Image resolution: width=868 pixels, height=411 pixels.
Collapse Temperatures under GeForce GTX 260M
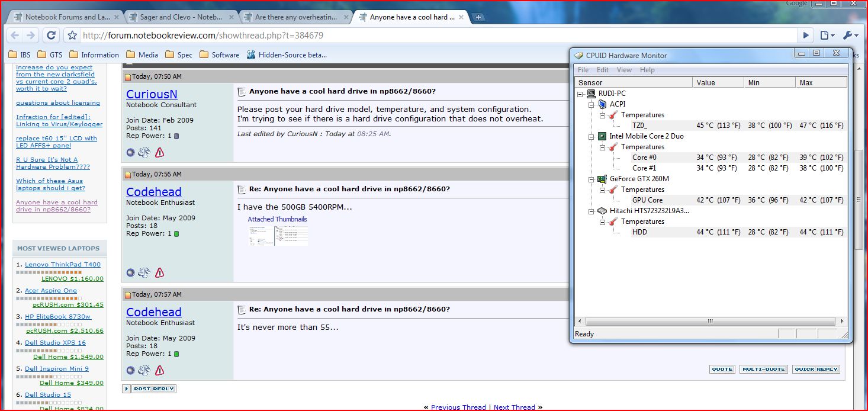tap(602, 190)
